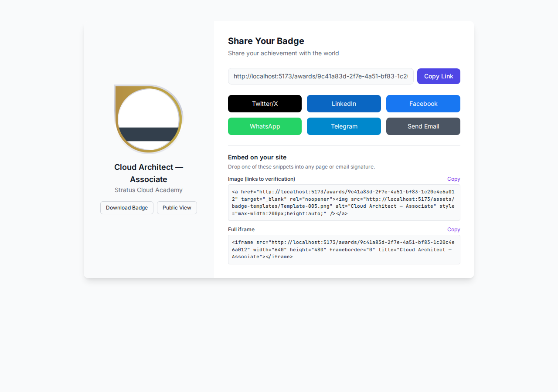Click inside the image embed code box
Viewport: 558px width, 392px height.
[344, 203]
